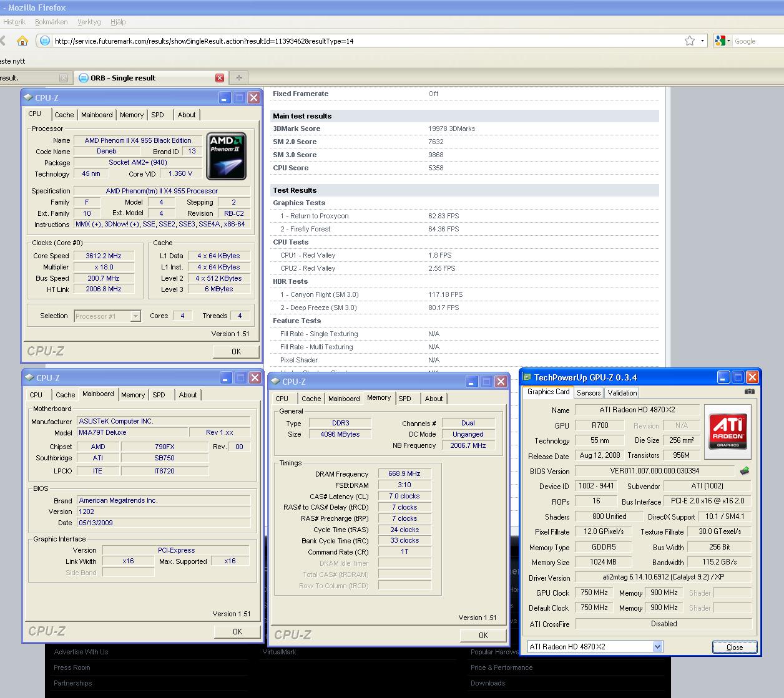Click GPU-Z camera screenshot icon
The width and height of the screenshot is (784, 698).
[x=750, y=392]
